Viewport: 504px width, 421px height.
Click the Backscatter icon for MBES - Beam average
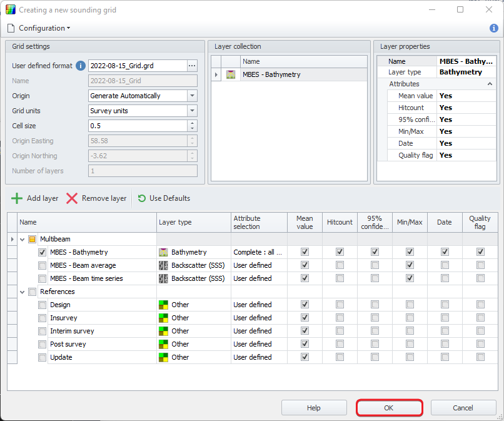164,265
